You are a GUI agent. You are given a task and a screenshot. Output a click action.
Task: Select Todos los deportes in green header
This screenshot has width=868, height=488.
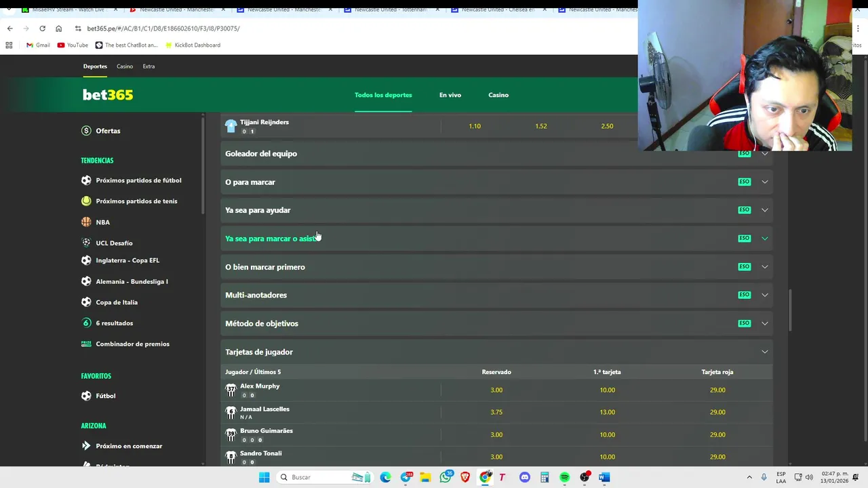click(383, 95)
